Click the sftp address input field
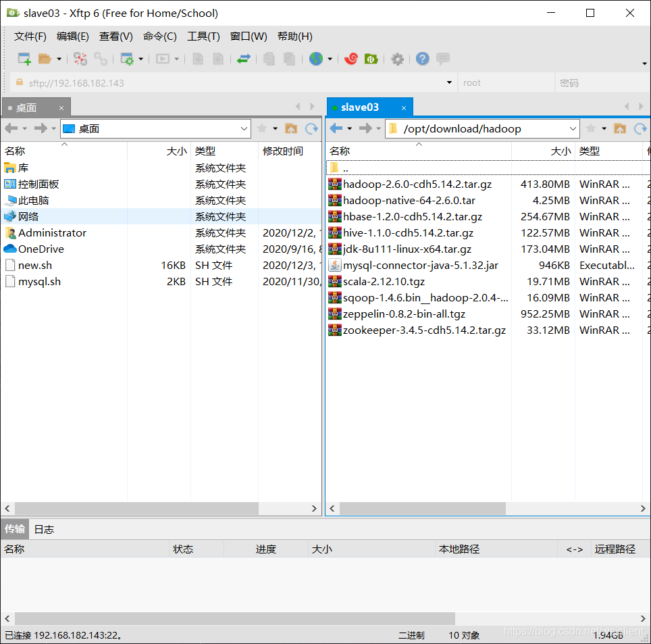651x644 pixels. [x=232, y=83]
